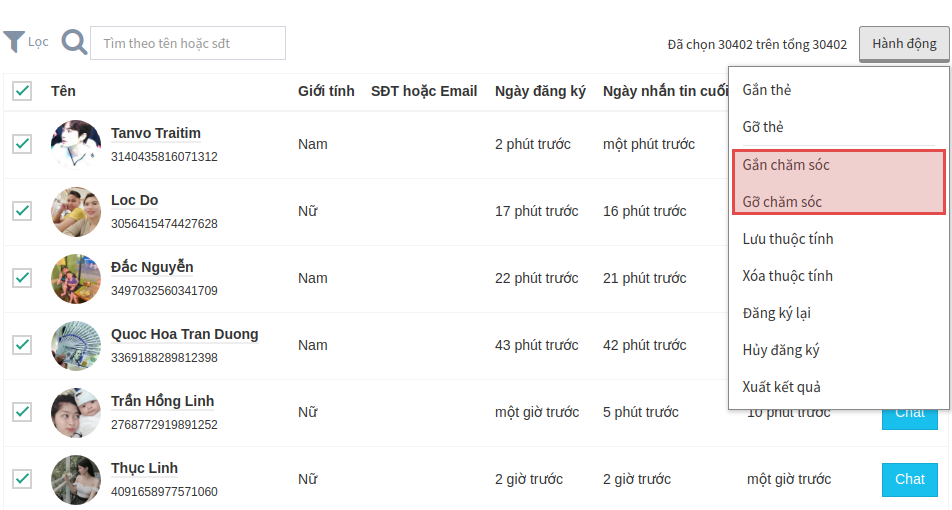Image resolution: width=952 pixels, height=510 pixels.
Task: Click the magnifying glass search icon
Action: point(74,42)
